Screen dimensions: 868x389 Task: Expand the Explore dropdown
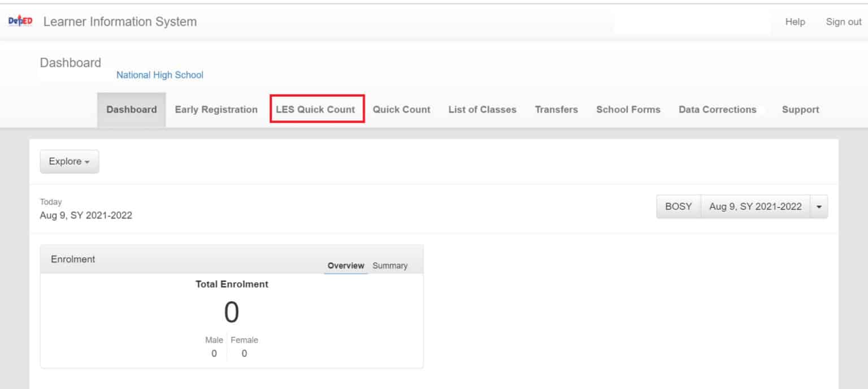[69, 162]
